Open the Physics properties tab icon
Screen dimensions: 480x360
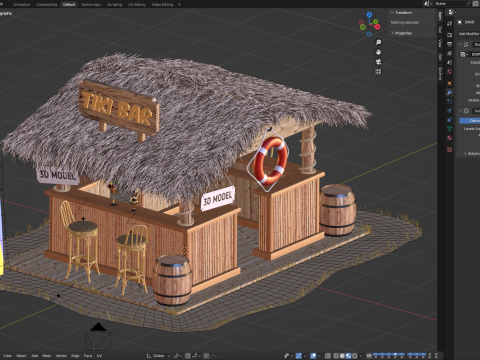point(450,110)
